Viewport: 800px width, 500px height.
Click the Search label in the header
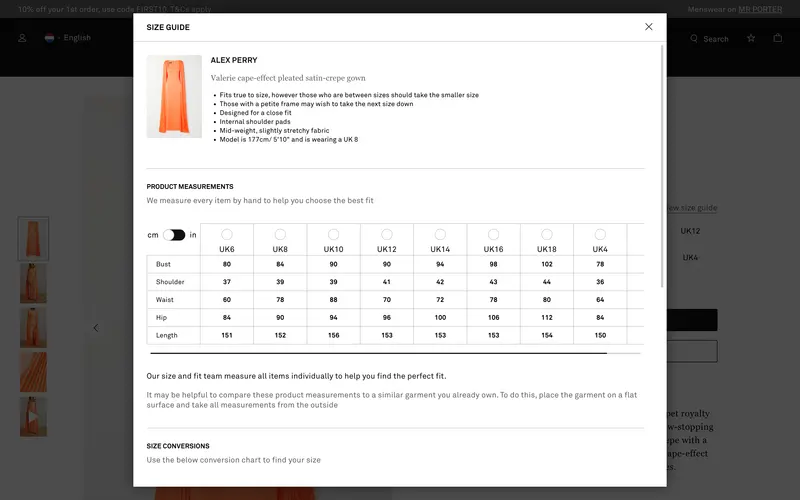coord(716,39)
